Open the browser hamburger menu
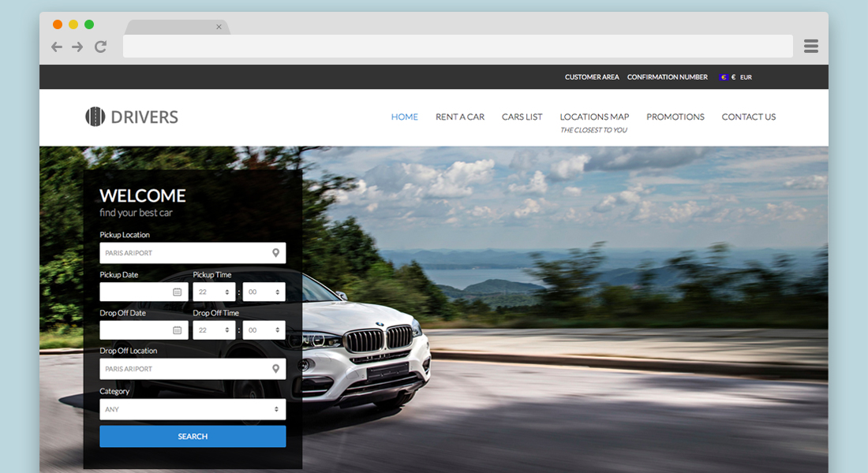 [810, 47]
